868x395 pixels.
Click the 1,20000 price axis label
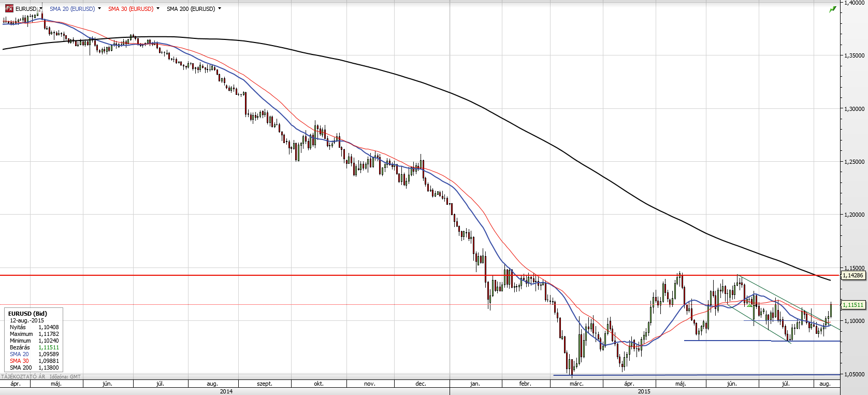(855, 215)
